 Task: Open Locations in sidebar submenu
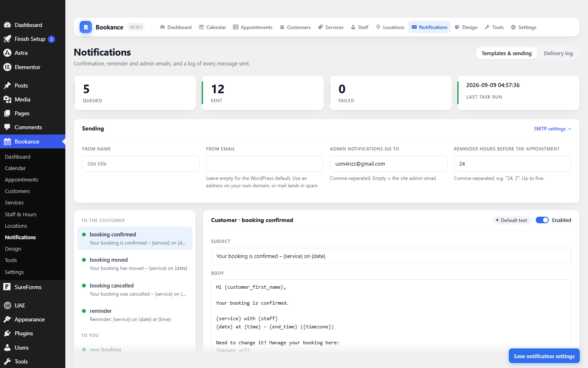16,226
